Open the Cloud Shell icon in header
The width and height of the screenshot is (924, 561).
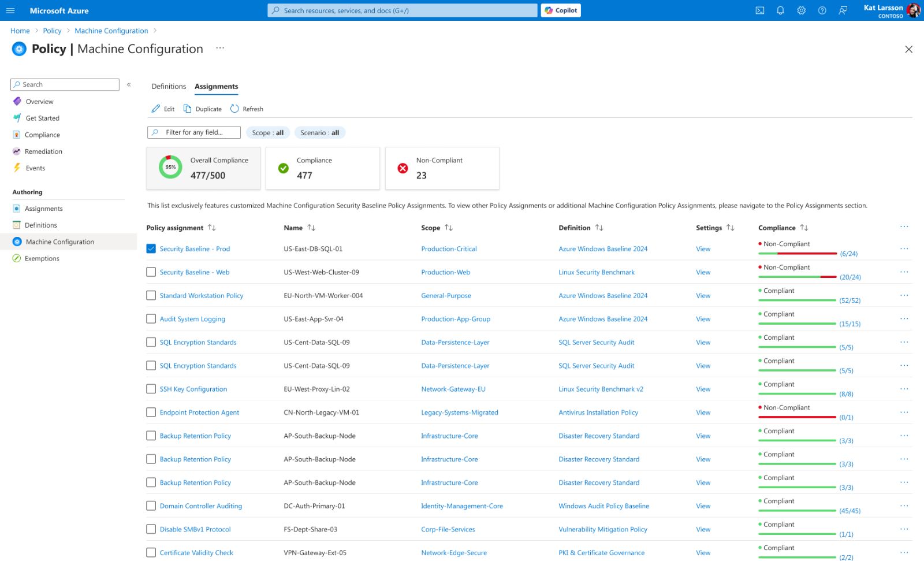[x=760, y=10]
